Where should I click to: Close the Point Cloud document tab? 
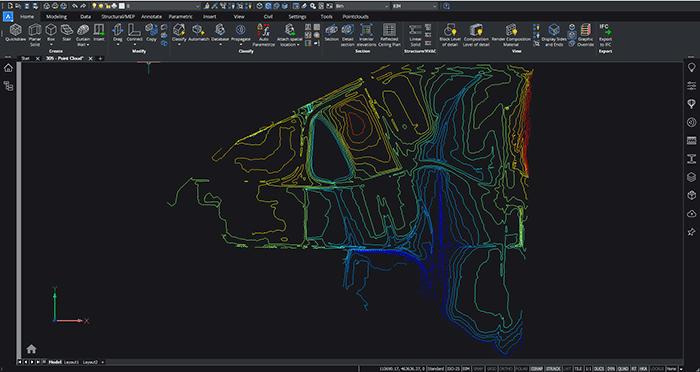tap(91, 59)
